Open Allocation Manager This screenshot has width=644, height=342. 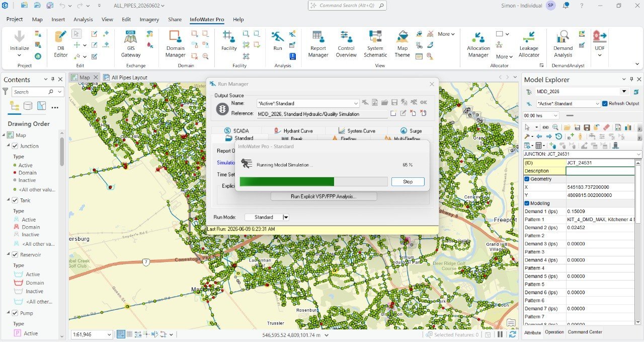point(478,44)
